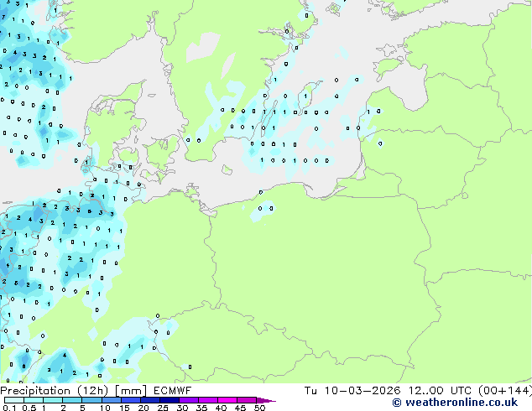The image size is (532, 411).
Task: Click the '40' legend scale label
Action: click(x=221, y=408)
